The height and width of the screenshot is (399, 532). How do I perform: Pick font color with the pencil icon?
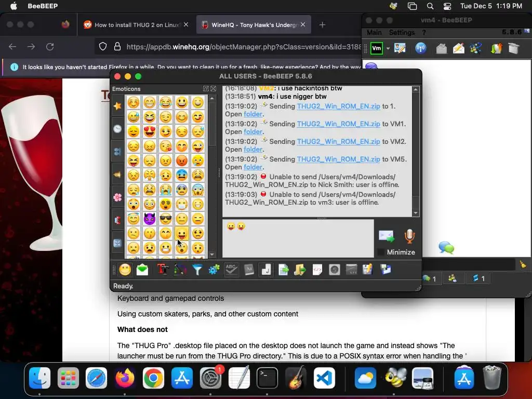click(180, 270)
